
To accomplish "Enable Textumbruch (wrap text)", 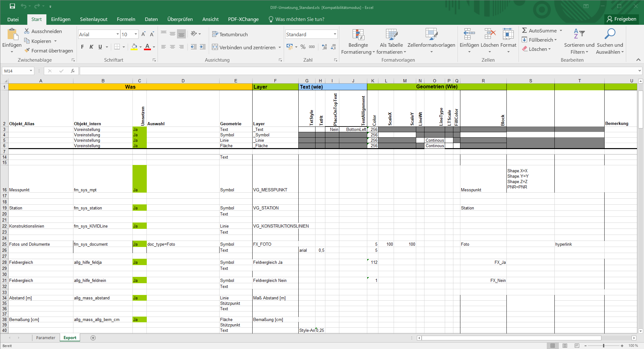I will coord(230,34).
